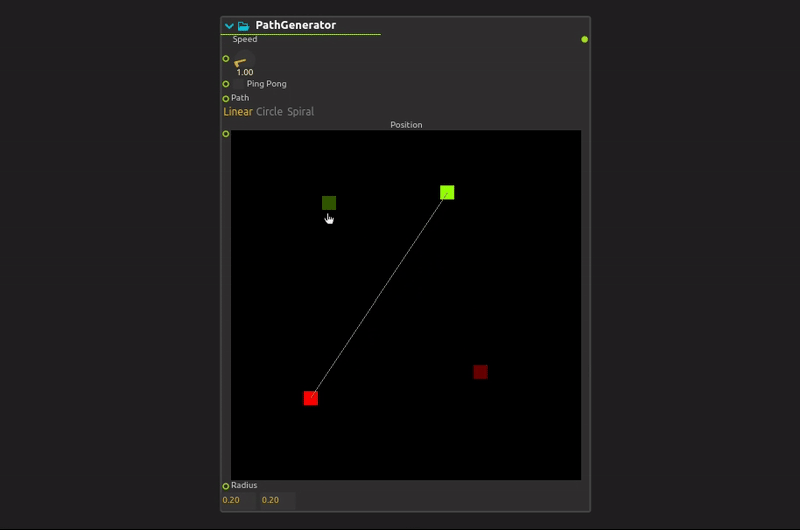This screenshot has width=800, height=530.
Task: Adjust the Speed knob
Action: click(x=244, y=60)
